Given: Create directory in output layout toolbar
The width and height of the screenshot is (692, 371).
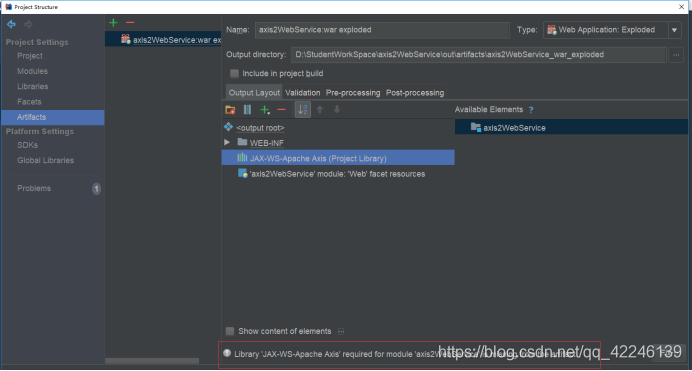Looking at the screenshot, I should [x=230, y=110].
